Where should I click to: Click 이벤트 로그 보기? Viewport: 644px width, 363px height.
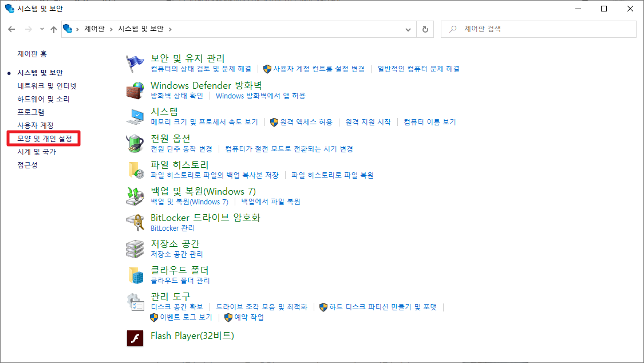(185, 317)
